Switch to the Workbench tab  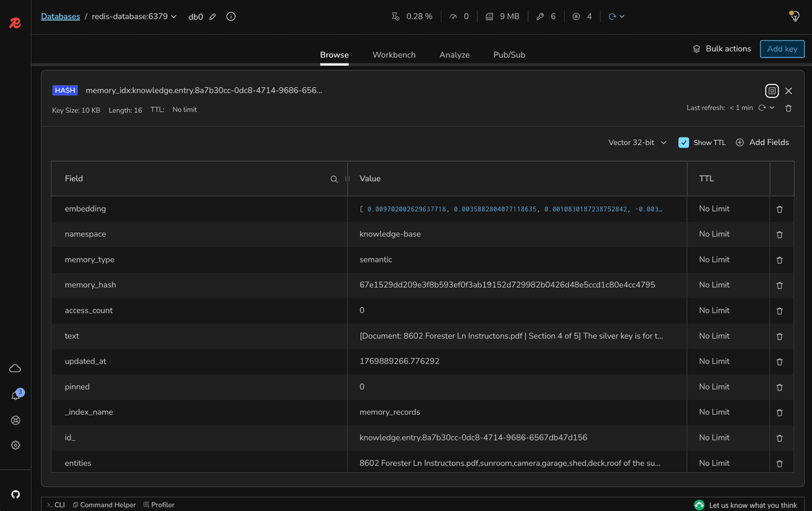tap(394, 55)
